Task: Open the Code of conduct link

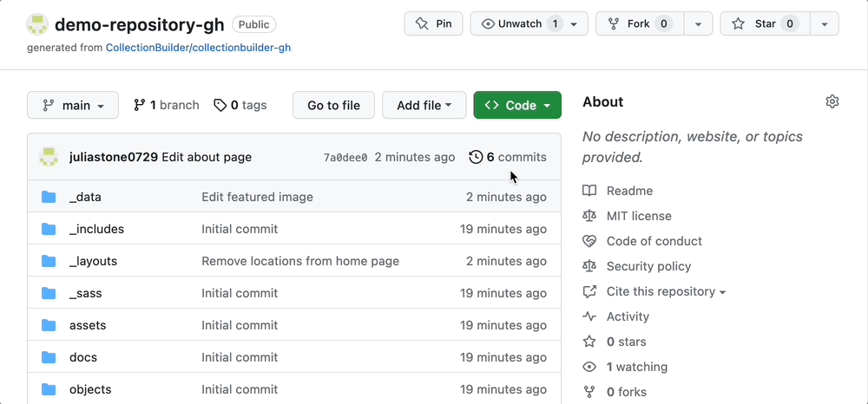Action: point(654,241)
